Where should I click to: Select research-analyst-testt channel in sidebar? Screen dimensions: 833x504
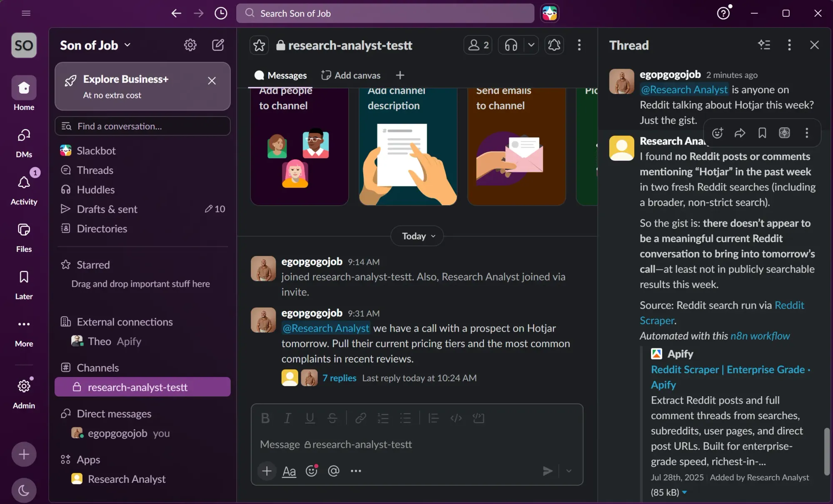click(x=142, y=387)
